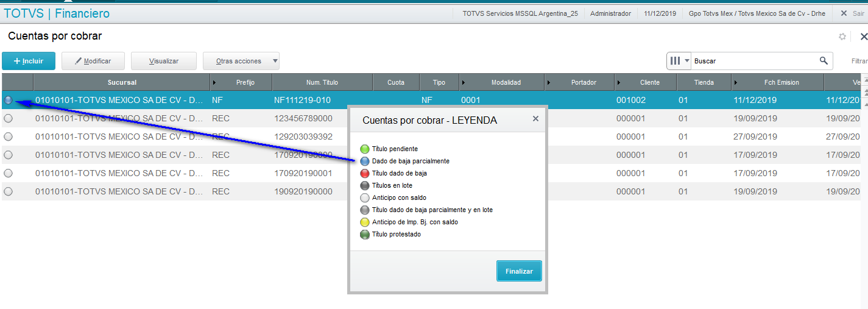The image size is (868, 309).
Task: Click Tipo value NF in first row
Action: [x=427, y=100]
